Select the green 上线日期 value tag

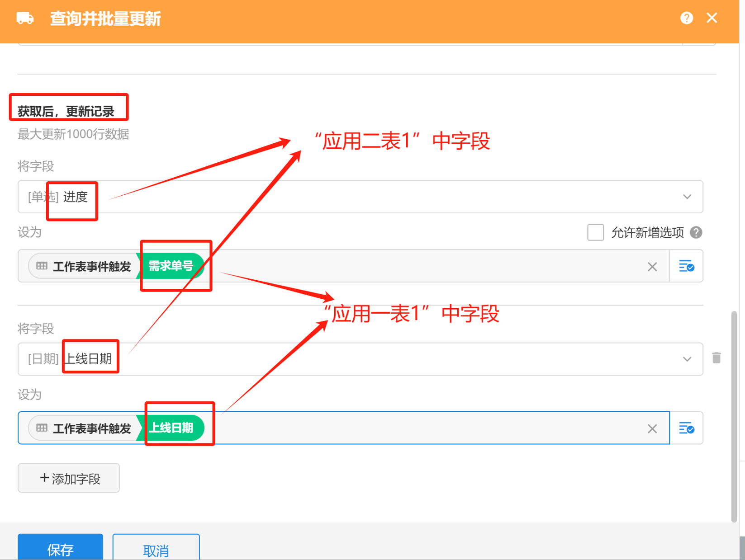[x=172, y=428]
